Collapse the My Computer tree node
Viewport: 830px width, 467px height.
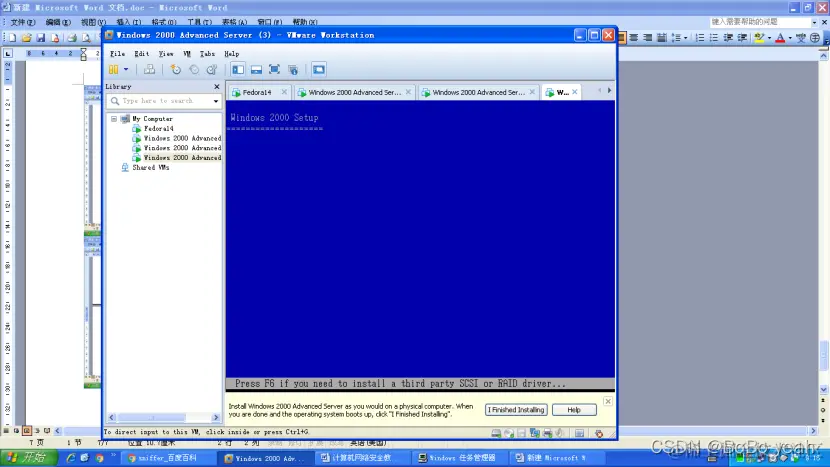pos(114,119)
